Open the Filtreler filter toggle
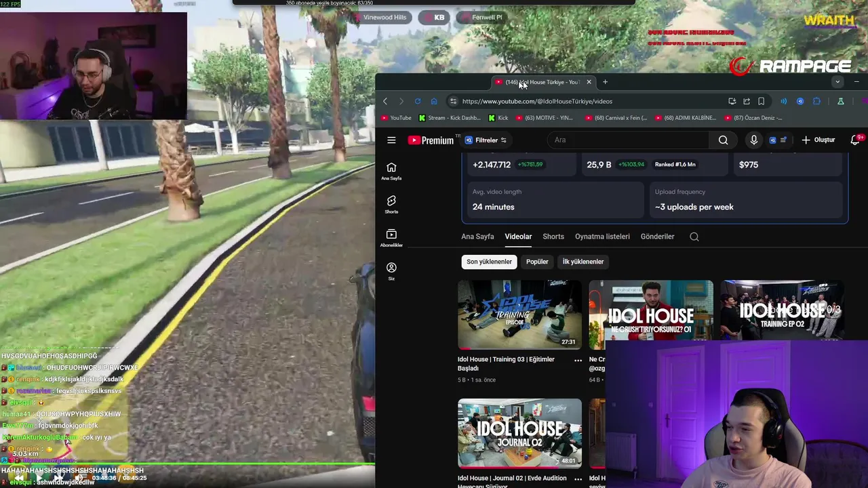 (486, 140)
